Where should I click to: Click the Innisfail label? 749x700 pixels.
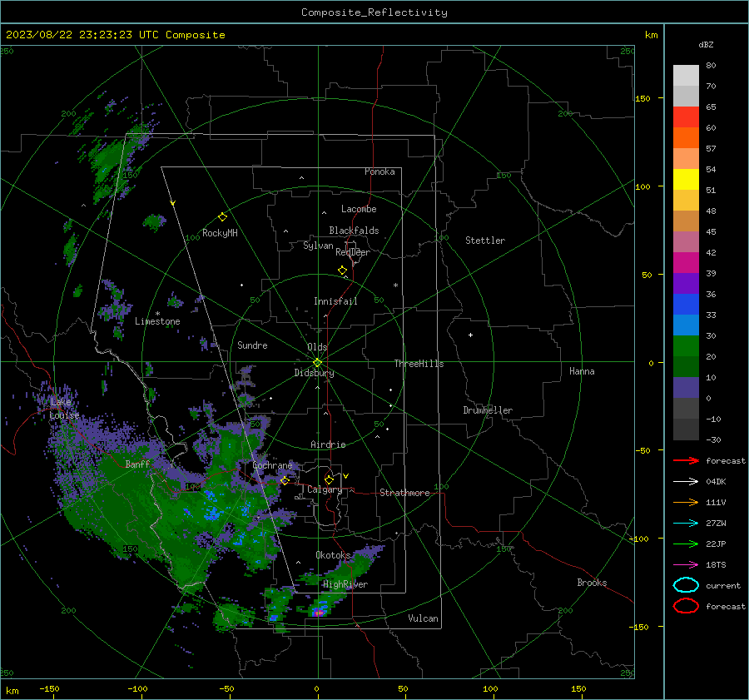pos(335,301)
